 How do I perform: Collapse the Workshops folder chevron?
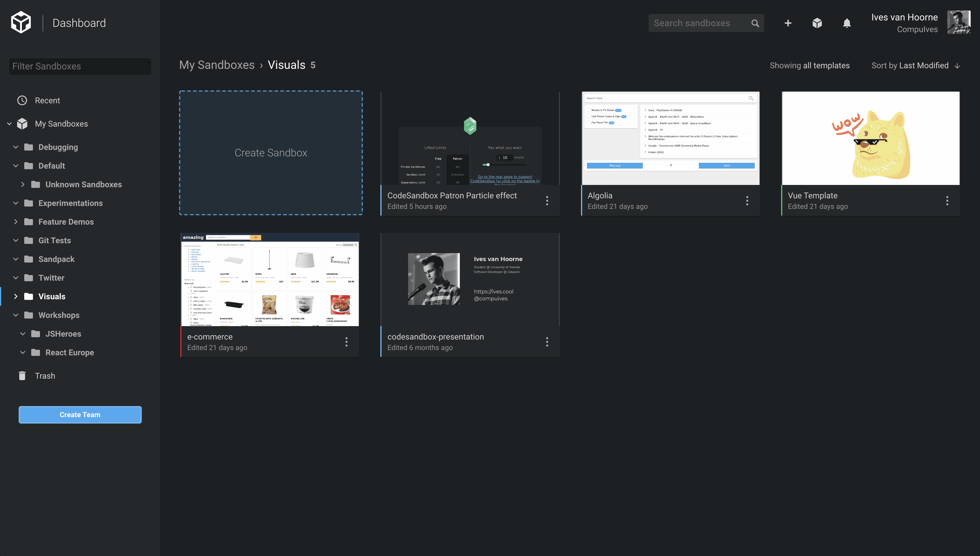(16, 315)
